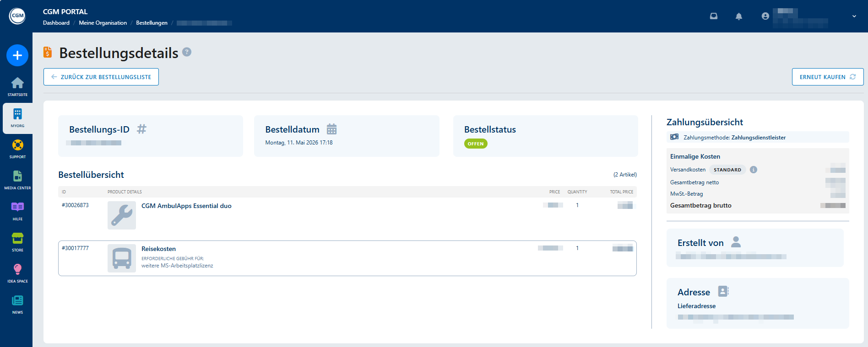The image size is (868, 347).
Task: Open Support from the sidebar
Action: point(17,149)
